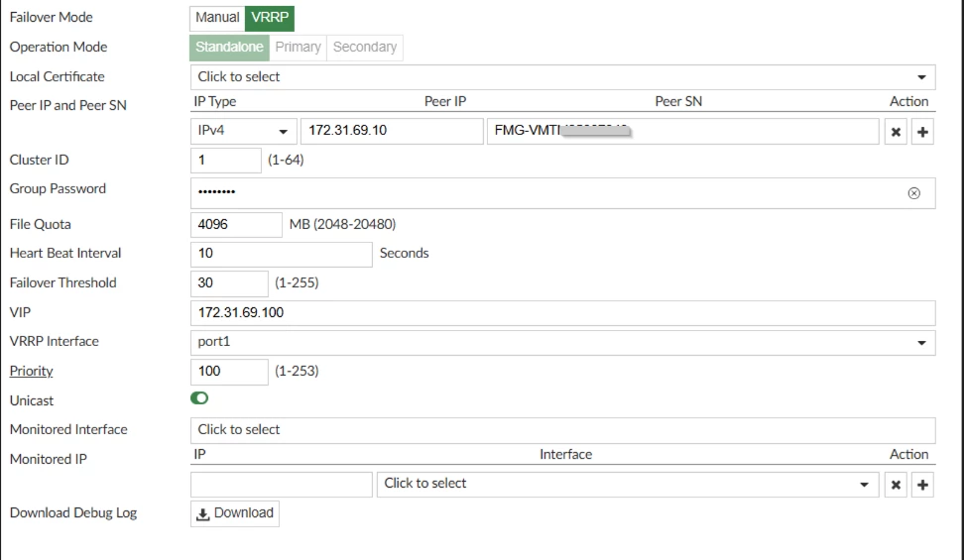Edit the Priority value 100
Image resolution: width=964 pixels, height=560 pixels.
(229, 372)
